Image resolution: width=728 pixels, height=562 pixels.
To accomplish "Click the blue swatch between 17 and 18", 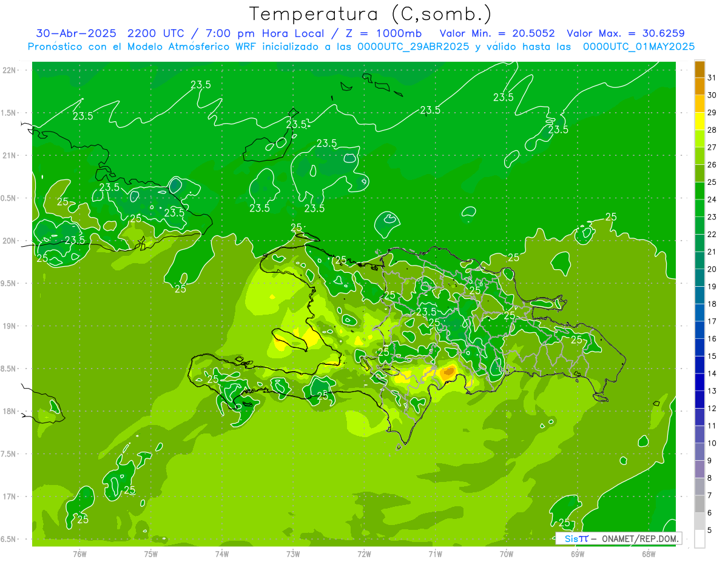I will pyautogui.click(x=699, y=313).
